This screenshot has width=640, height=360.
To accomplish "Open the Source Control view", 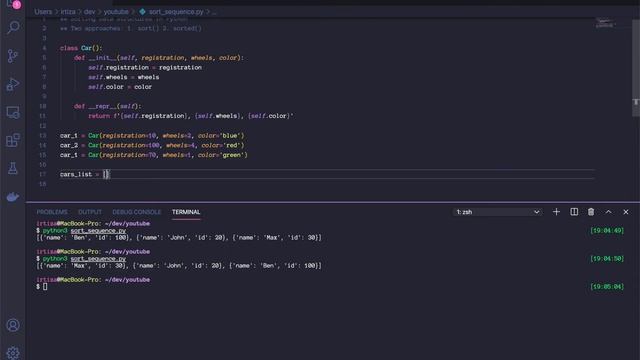I will [x=13, y=56].
